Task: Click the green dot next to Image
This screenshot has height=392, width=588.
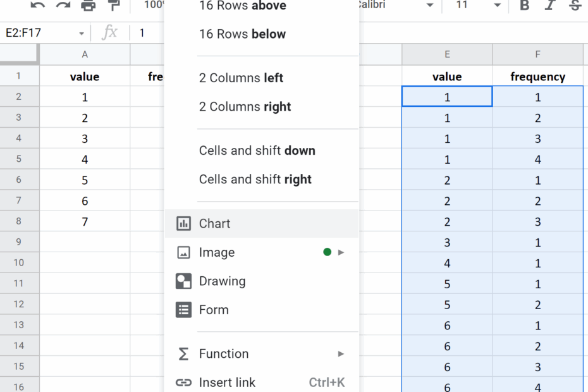Action: (327, 252)
